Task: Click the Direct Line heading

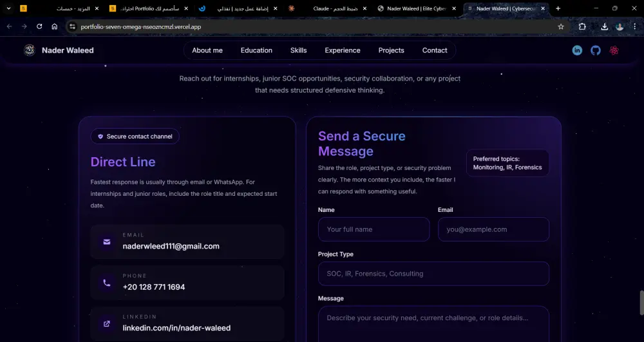Action: [x=123, y=162]
